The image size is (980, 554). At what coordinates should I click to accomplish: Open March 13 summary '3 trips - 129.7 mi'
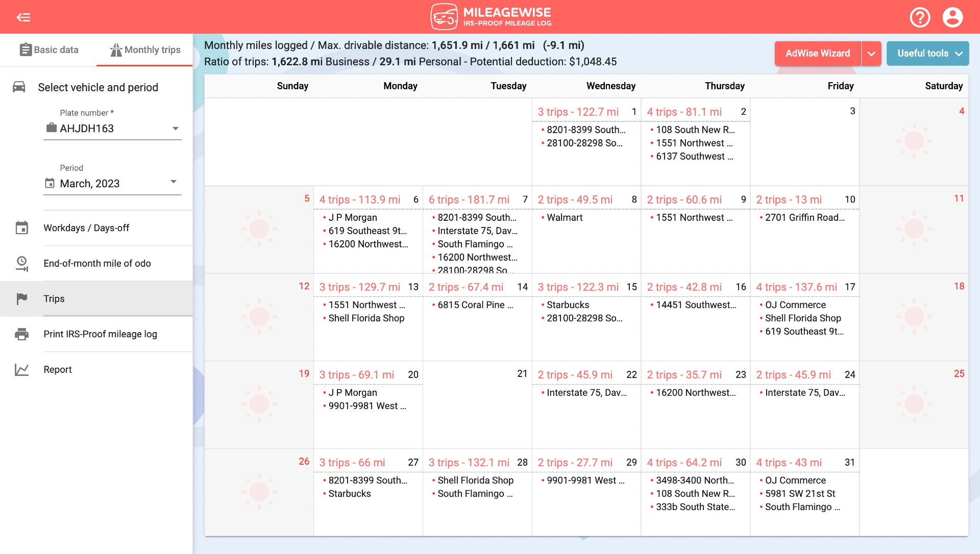pos(360,287)
